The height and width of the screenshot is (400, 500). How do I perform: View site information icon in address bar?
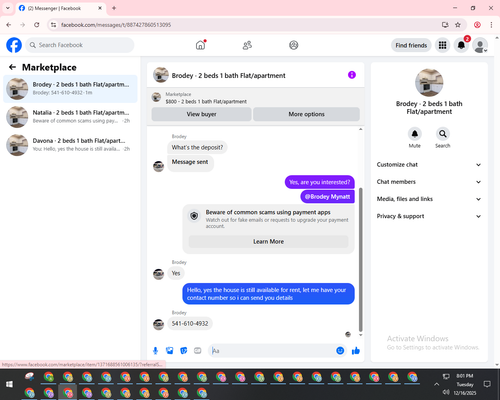53,25
